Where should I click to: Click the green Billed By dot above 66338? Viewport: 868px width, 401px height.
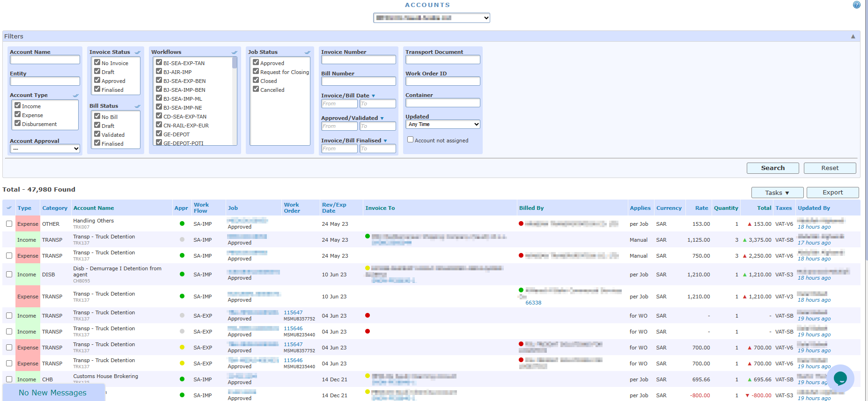(521, 290)
